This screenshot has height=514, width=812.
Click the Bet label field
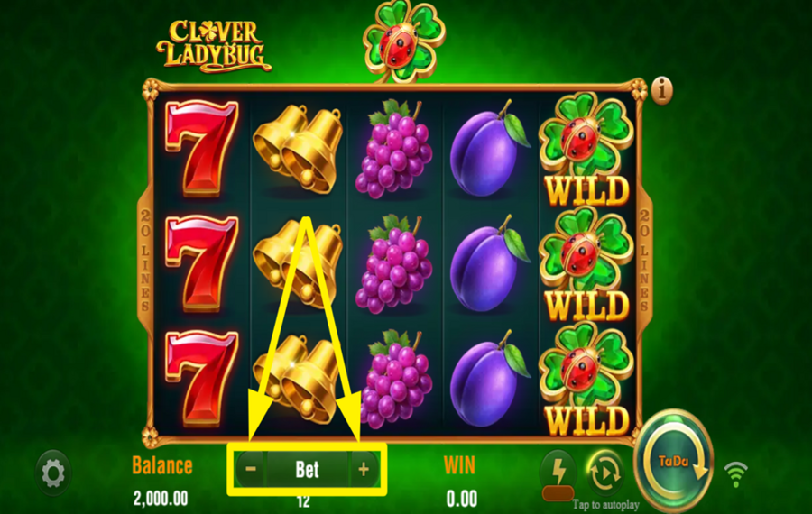(x=307, y=469)
